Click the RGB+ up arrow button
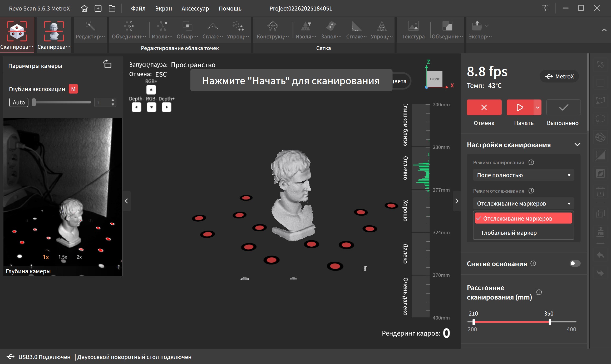This screenshot has width=611, height=364. tap(151, 90)
